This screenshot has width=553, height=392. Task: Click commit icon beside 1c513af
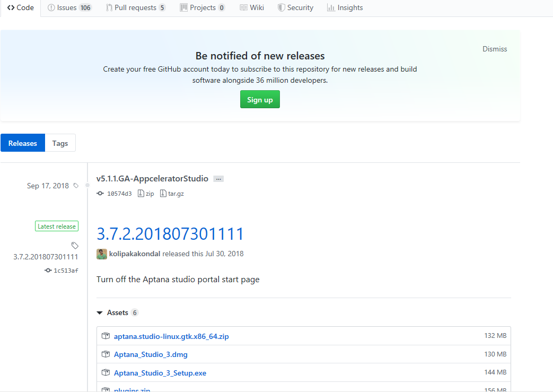[48, 271]
